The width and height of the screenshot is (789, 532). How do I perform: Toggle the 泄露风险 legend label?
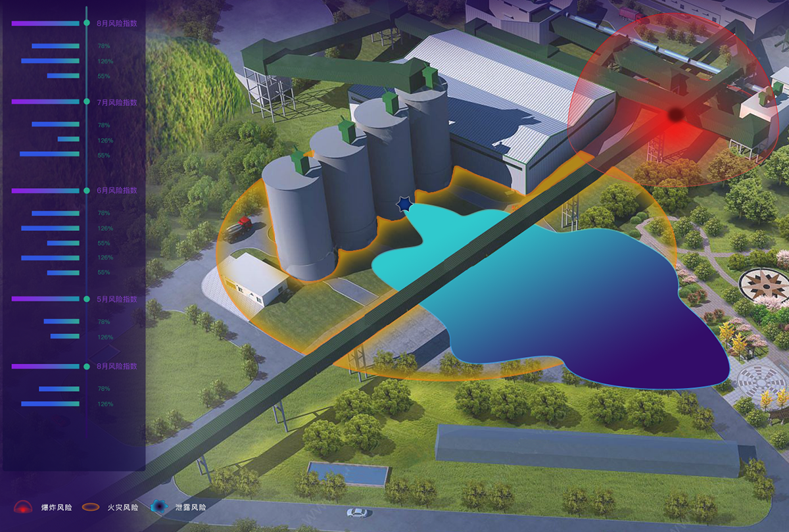191,508
